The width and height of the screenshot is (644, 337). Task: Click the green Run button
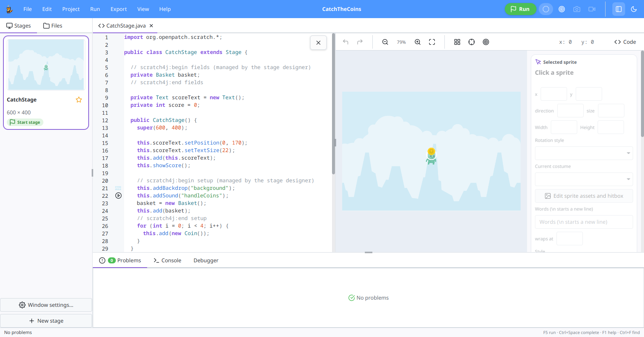tap(520, 9)
